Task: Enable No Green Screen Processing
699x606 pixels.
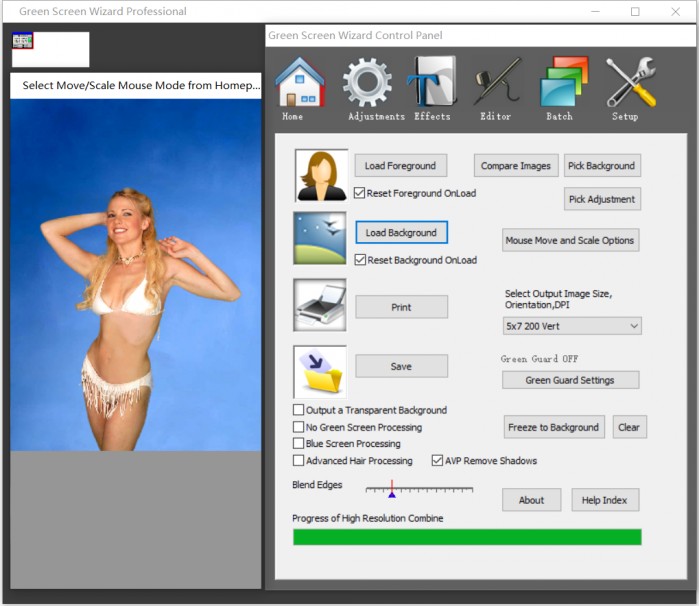Action: click(x=298, y=427)
